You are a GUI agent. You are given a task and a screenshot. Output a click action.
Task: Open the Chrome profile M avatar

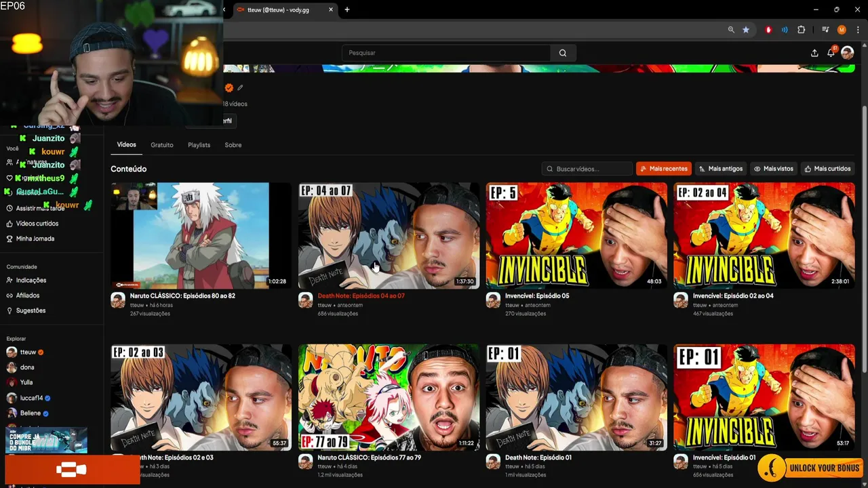pos(842,30)
